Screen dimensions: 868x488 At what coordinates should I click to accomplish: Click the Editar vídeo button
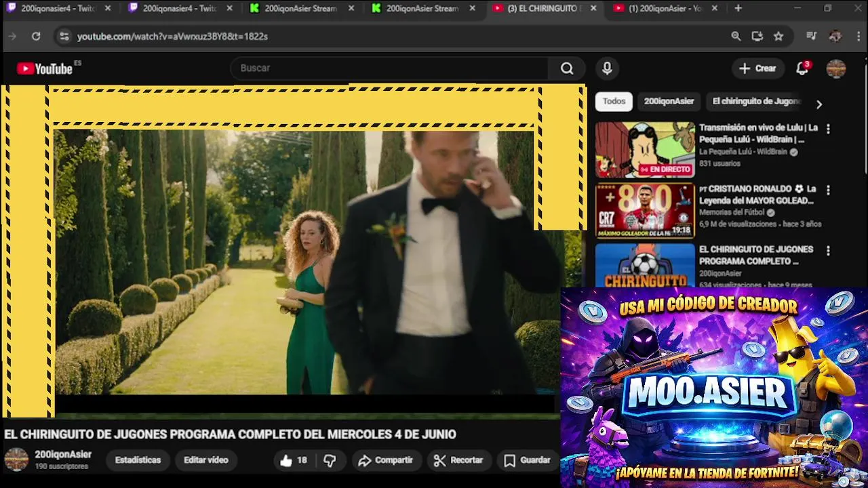[x=205, y=460]
